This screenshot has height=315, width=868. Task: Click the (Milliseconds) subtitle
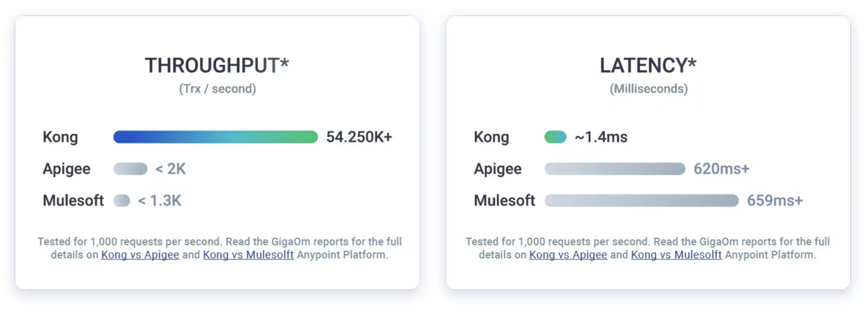coord(648,89)
